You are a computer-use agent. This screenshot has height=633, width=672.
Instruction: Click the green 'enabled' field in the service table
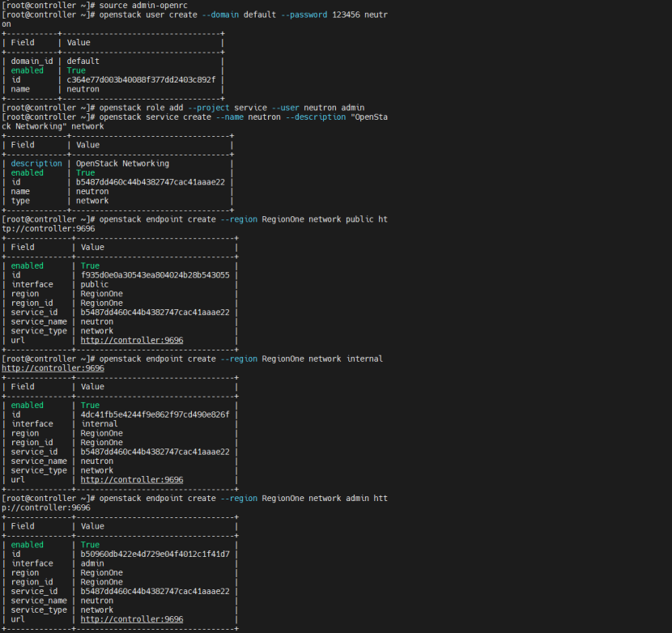pyautogui.click(x=27, y=172)
